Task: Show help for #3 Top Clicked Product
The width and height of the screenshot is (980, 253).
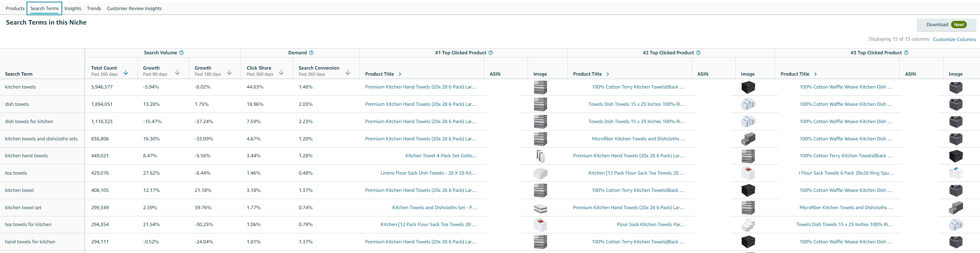Action: pyautogui.click(x=906, y=53)
